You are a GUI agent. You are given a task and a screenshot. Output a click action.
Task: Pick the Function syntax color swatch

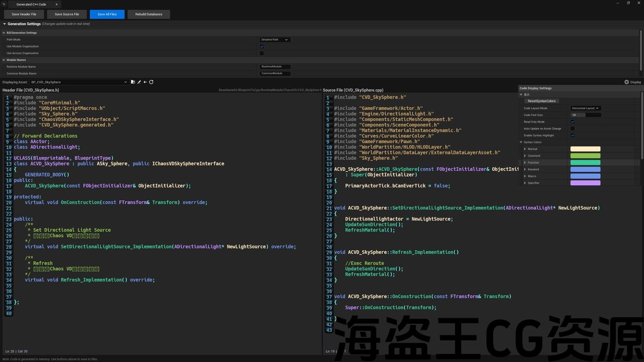tap(585, 163)
